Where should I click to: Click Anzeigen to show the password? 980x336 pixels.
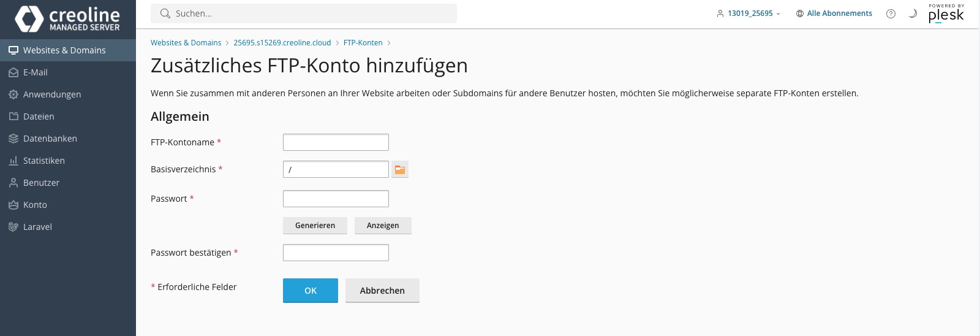click(383, 226)
